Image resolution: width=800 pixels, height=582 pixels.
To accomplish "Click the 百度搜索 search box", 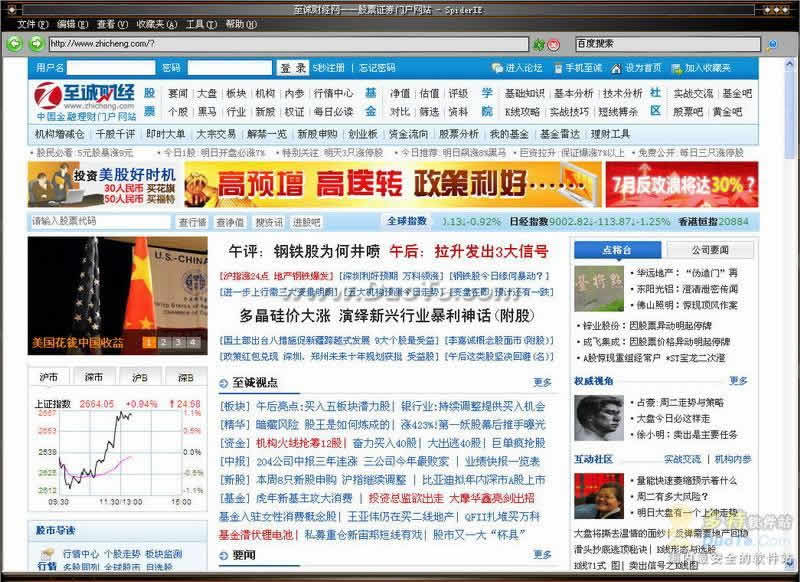I will point(640,44).
